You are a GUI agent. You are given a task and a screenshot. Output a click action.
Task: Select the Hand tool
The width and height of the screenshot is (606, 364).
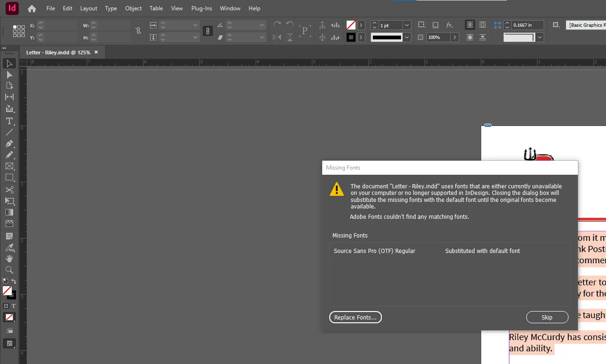pyautogui.click(x=9, y=259)
